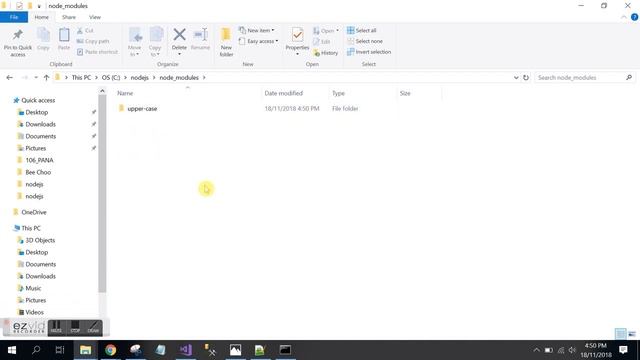The image size is (640, 360).
Task: Open Explorer help question icon
Action: (x=634, y=17)
